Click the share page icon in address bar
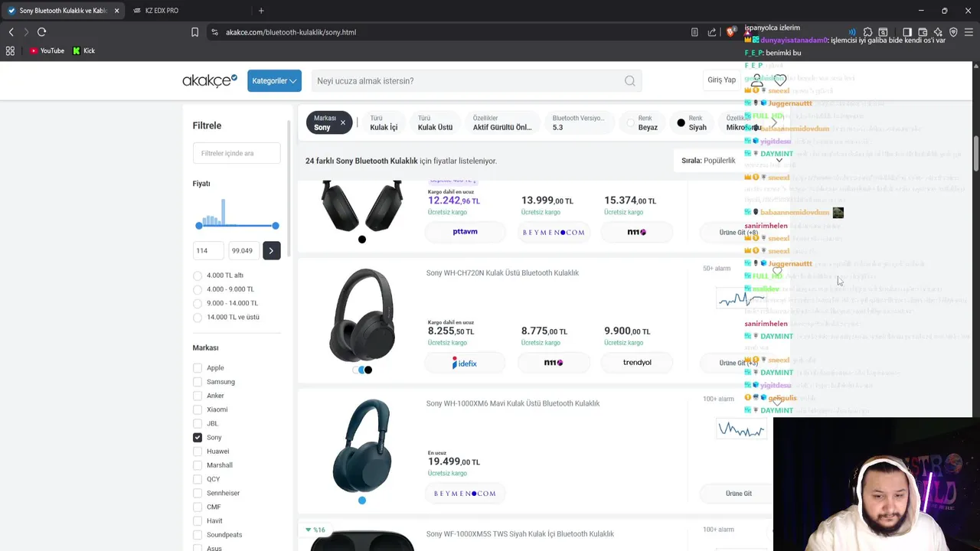Screen dimensions: 980x551 point(712,32)
